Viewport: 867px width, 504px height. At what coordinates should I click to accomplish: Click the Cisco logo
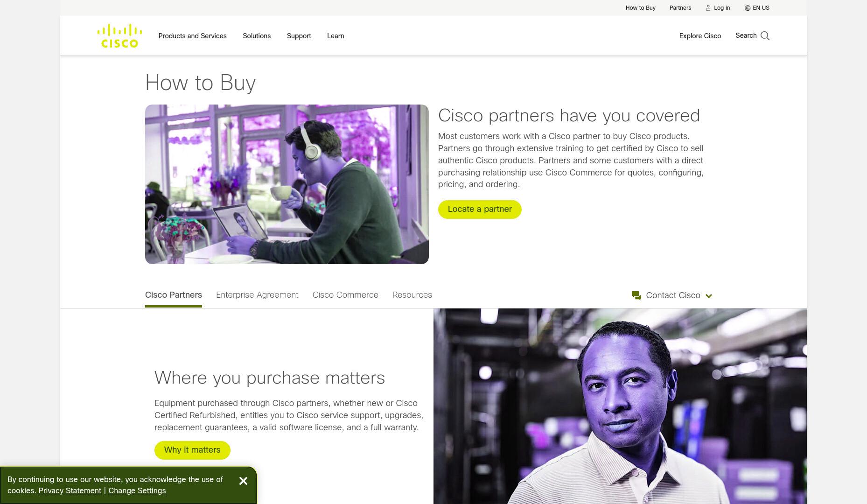(119, 35)
